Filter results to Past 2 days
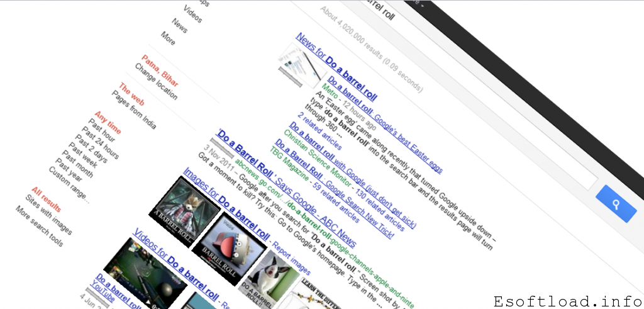Image resolution: width=644 pixels, height=309 pixels. [x=92, y=149]
